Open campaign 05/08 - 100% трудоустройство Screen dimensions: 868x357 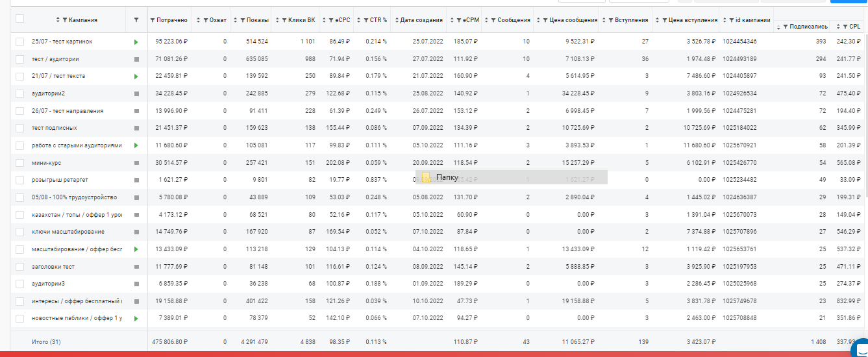74,197
